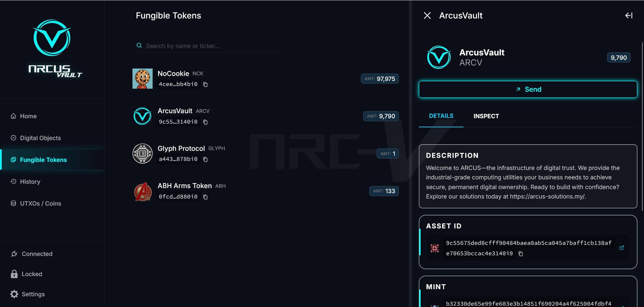Switch to the INSPECT tab
This screenshot has height=307, width=644.
pos(486,116)
